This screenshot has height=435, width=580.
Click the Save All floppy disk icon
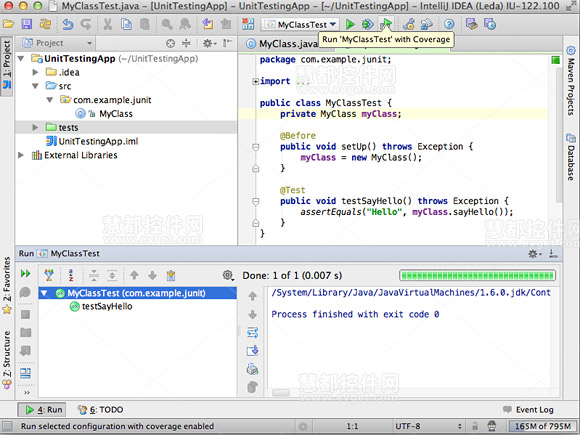click(27, 24)
